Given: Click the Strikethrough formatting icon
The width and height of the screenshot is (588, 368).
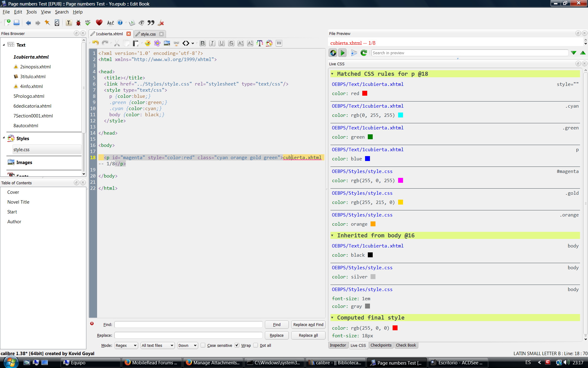Looking at the screenshot, I should click(231, 43).
